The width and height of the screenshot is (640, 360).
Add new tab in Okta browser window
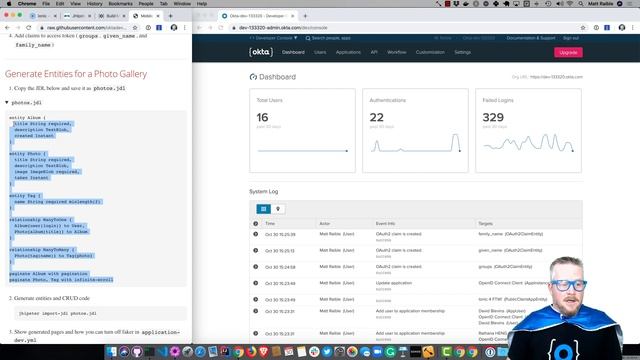[x=305, y=16]
